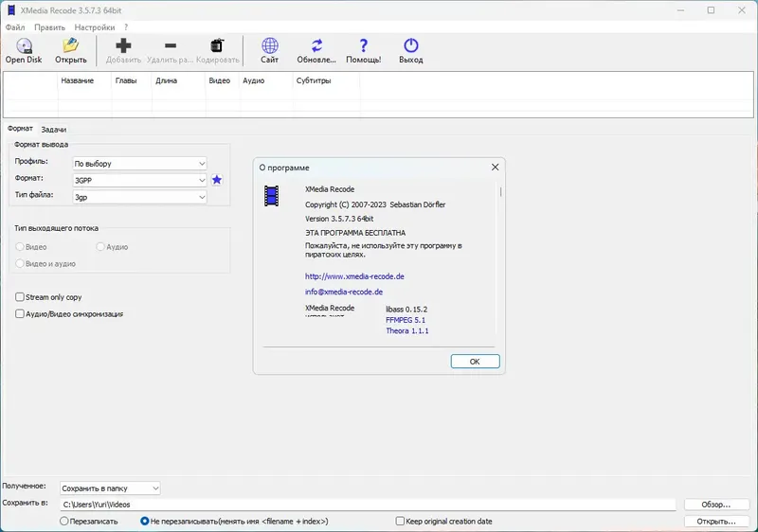758x532 pixels.
Task: Open the Формат 3GPP dropdown
Action: pos(139,180)
